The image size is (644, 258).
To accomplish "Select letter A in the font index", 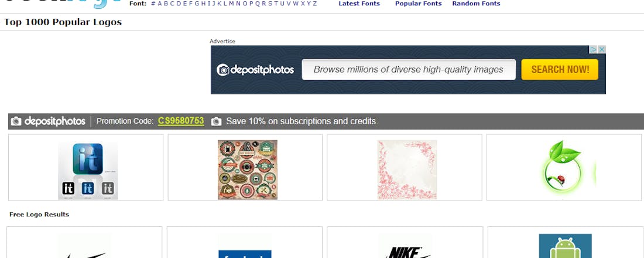I will [160, 4].
